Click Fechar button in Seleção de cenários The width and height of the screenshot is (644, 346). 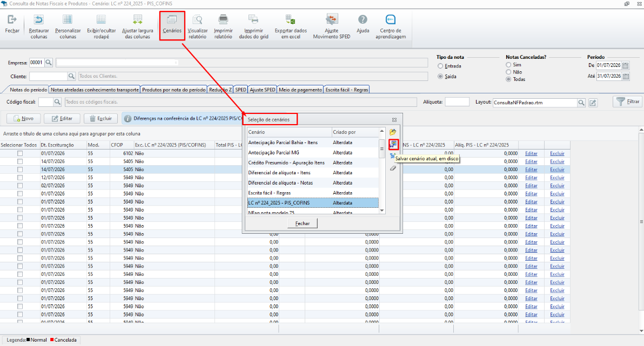[303, 223]
